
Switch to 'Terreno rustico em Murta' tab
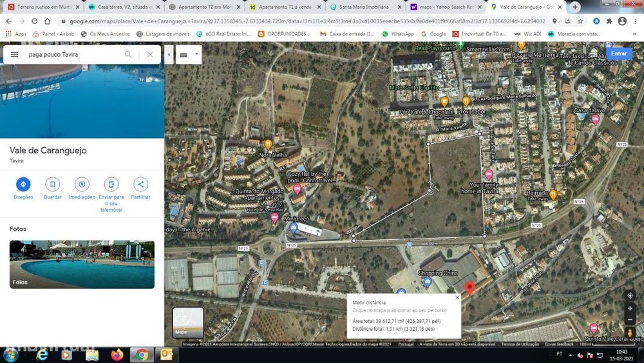[x=43, y=7]
